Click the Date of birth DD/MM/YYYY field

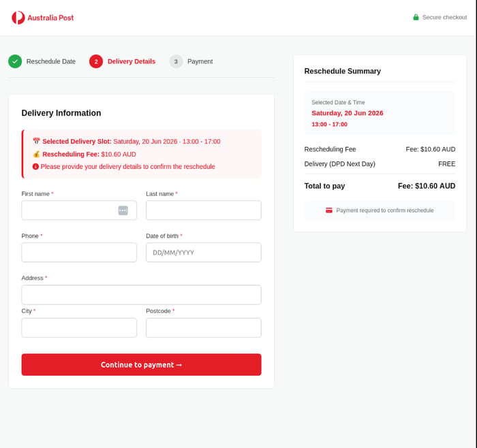(x=204, y=253)
